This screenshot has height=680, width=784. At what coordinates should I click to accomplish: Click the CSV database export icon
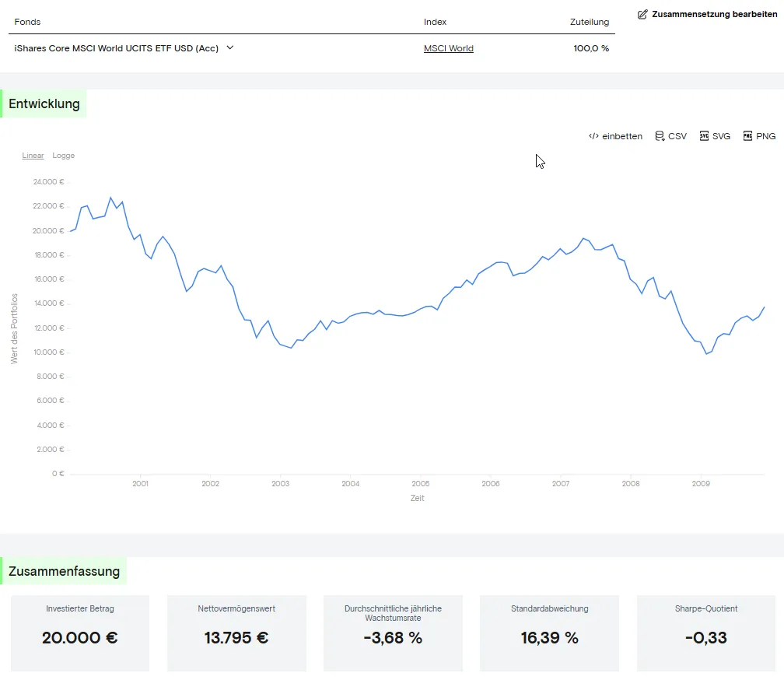[x=660, y=136]
